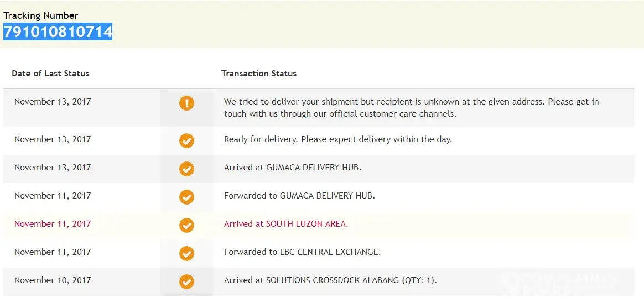Click Arrived at SOLUTIONS CROSSDOCK ALABANG text
This screenshot has width=644, height=308.
coord(330,280)
